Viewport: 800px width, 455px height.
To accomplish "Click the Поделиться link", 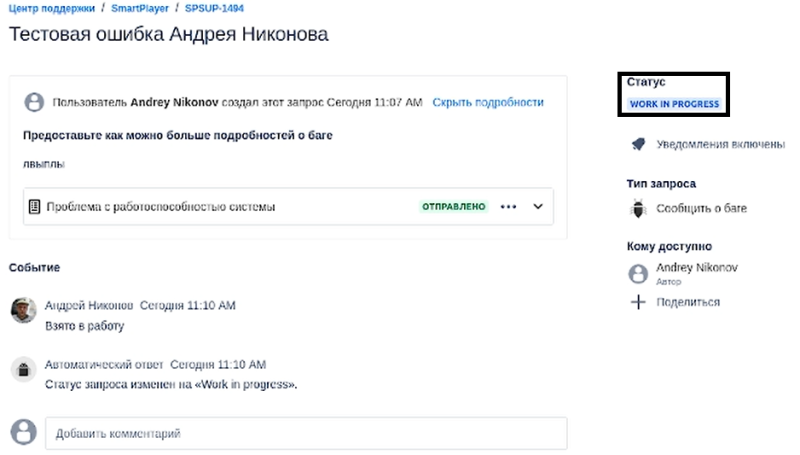I will [x=687, y=302].
